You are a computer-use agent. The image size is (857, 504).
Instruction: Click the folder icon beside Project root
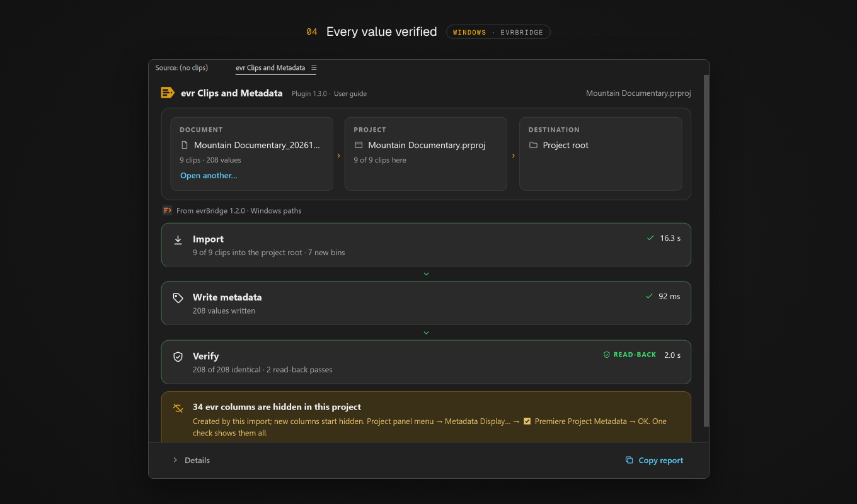coord(533,145)
